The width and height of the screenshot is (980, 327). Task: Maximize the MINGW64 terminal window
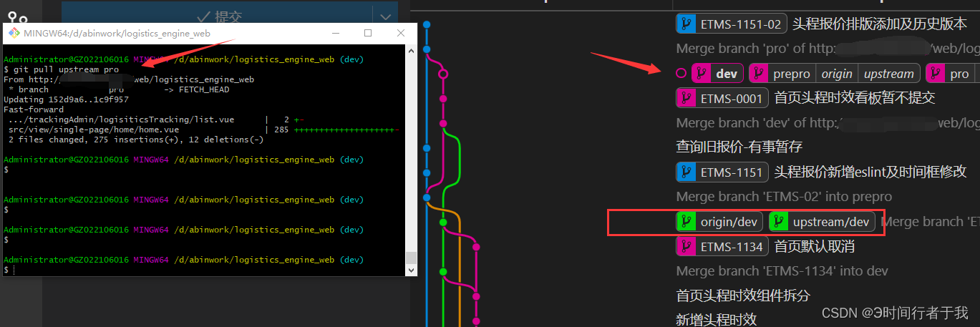pyautogui.click(x=368, y=33)
